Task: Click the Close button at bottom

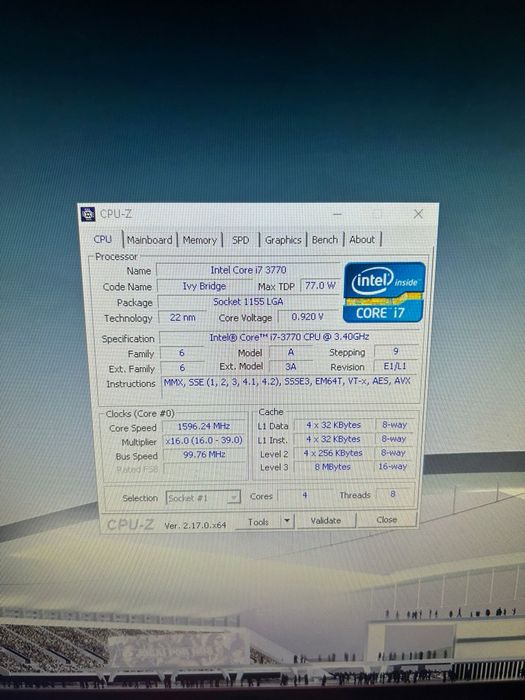Action: pos(387,520)
